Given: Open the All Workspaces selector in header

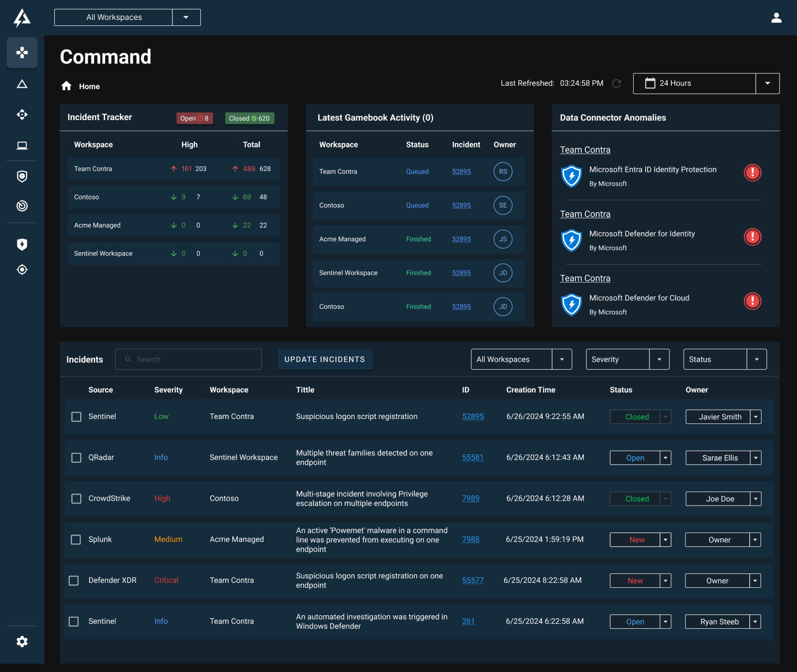Looking at the screenshot, I should click(186, 17).
